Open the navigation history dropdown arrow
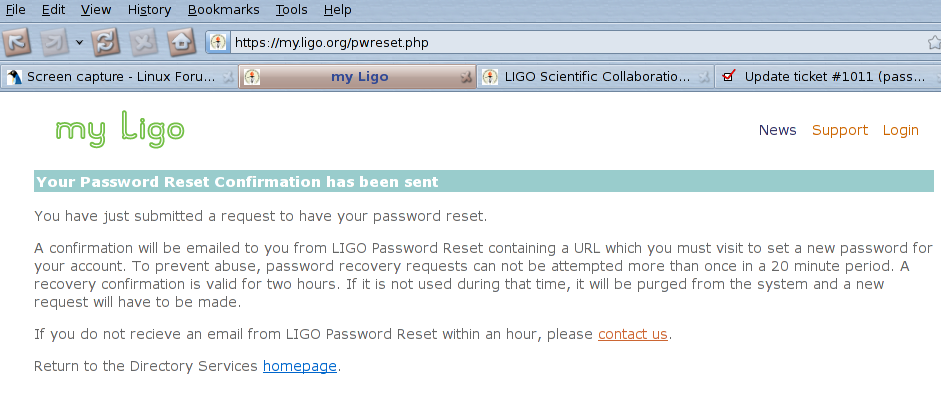Viewport: 941px width, 396px height. point(80,43)
